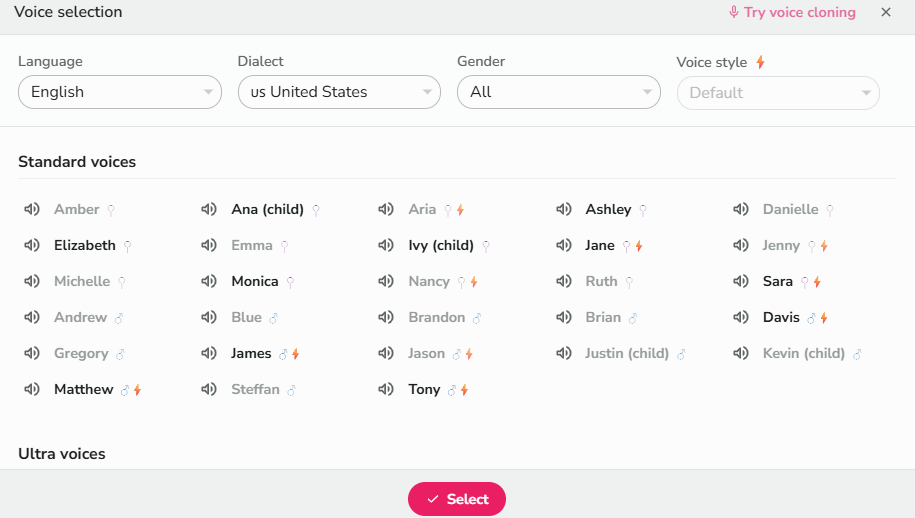The width and height of the screenshot is (915, 518).
Task: Play the Ana (child) voice preview
Action: [209, 209]
